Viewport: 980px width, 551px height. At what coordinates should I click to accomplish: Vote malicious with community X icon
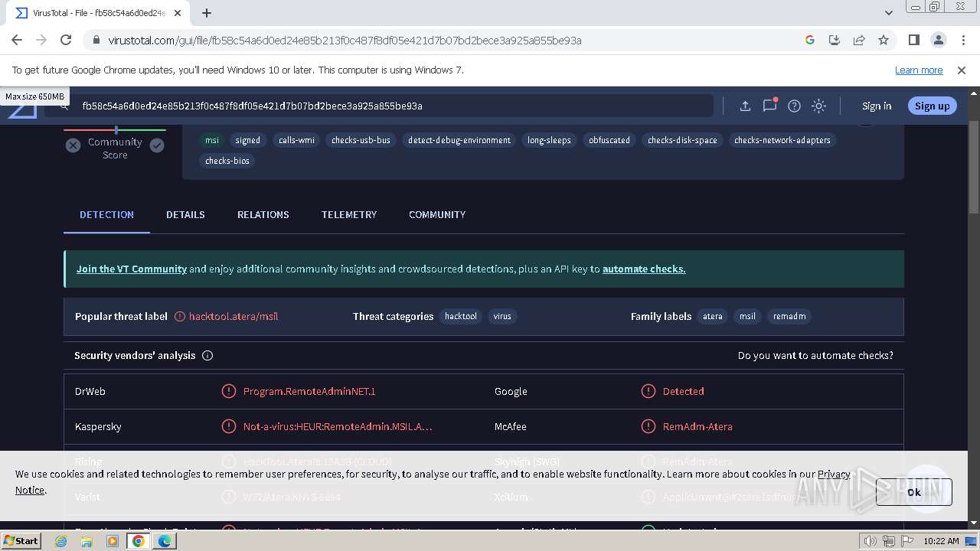tap(73, 145)
